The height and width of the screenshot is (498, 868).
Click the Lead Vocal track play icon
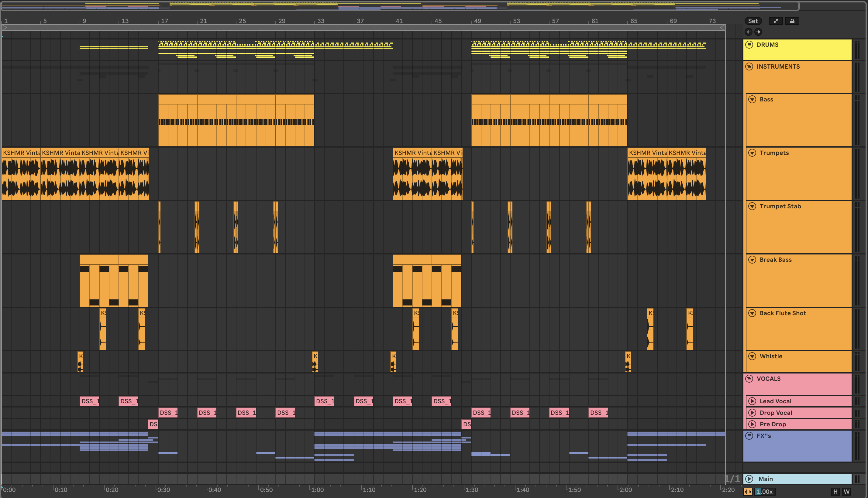pos(752,401)
